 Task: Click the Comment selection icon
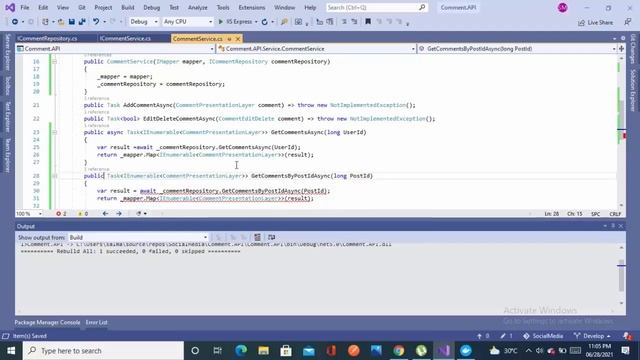(344, 22)
